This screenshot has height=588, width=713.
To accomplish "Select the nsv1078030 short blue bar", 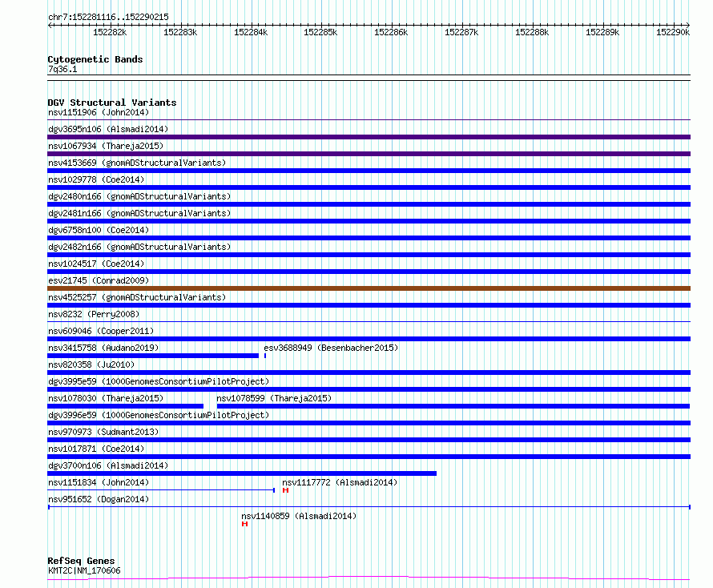I will click(125, 406).
